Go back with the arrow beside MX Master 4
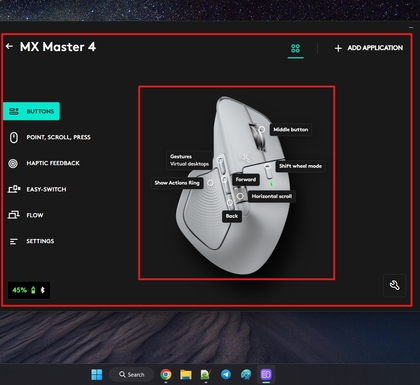Screen dimensions: 420x385 click(x=9, y=46)
